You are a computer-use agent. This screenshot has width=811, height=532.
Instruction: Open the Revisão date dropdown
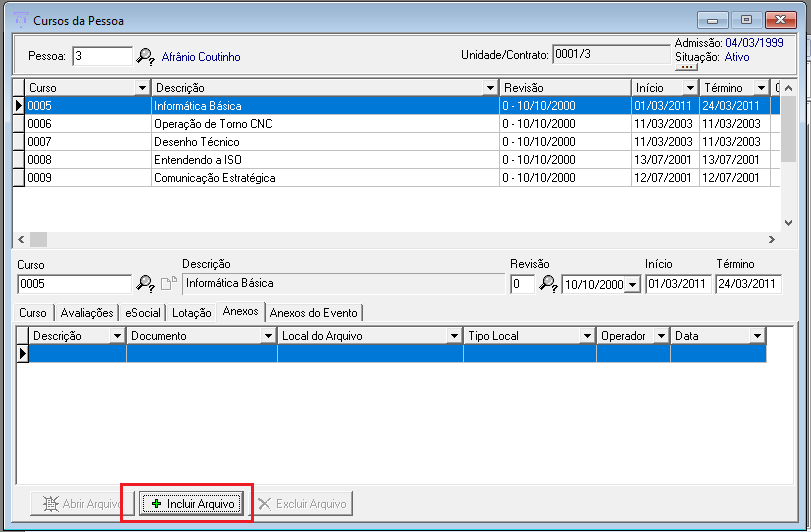(x=631, y=285)
